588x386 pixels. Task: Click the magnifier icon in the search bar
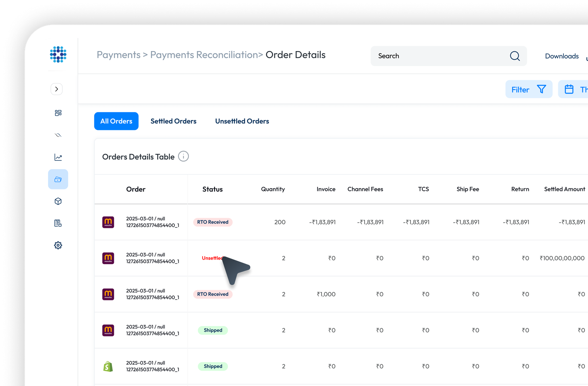pos(514,56)
